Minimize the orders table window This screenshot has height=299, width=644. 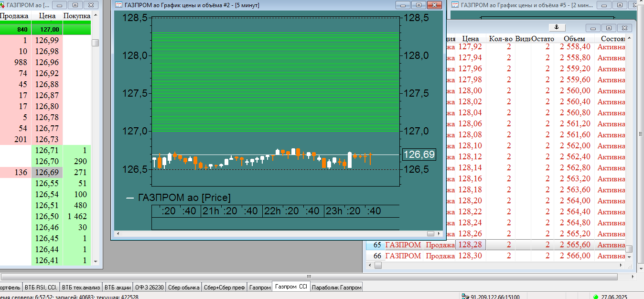(x=593, y=28)
